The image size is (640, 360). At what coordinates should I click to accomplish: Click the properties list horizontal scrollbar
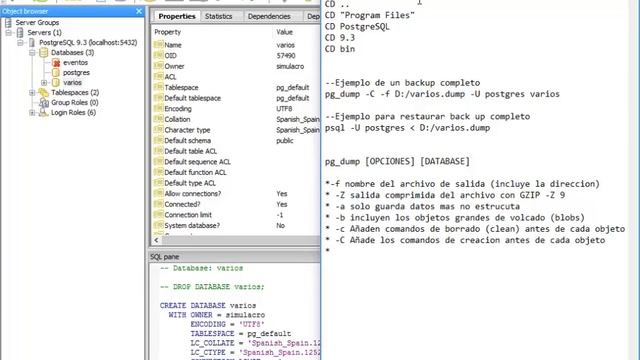tap(240, 240)
